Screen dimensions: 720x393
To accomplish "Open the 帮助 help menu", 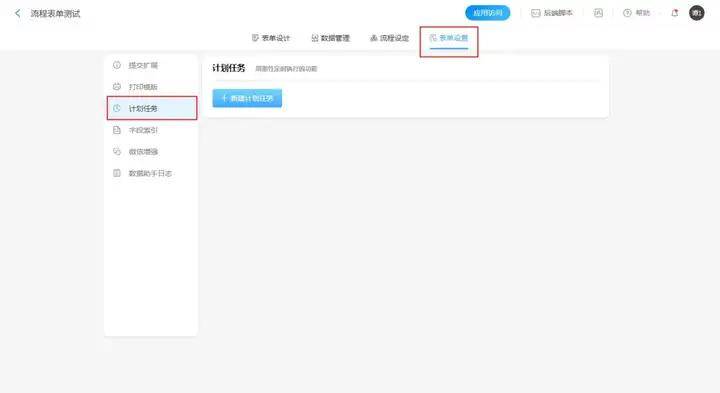I will (636, 13).
